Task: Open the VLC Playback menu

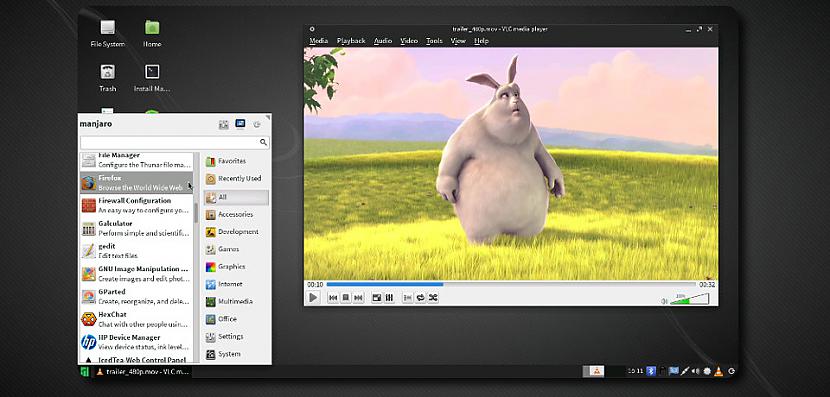Action: (351, 41)
